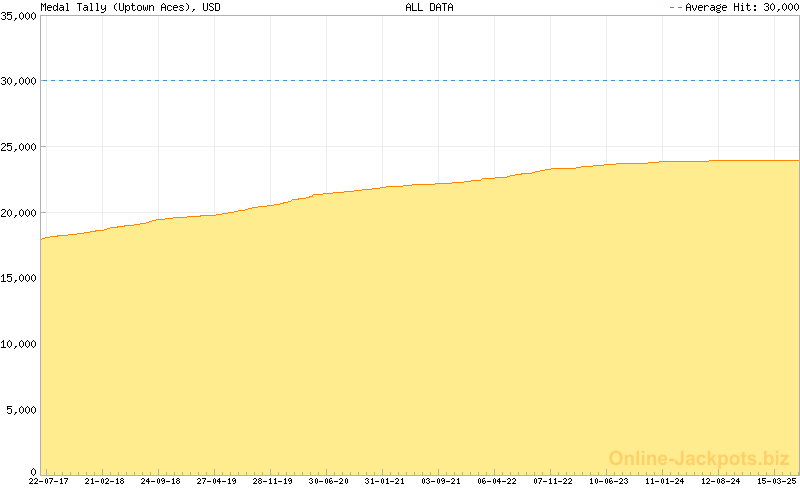Select the 03-09-21 date label
This screenshot has width=800, height=490.
click(x=441, y=481)
